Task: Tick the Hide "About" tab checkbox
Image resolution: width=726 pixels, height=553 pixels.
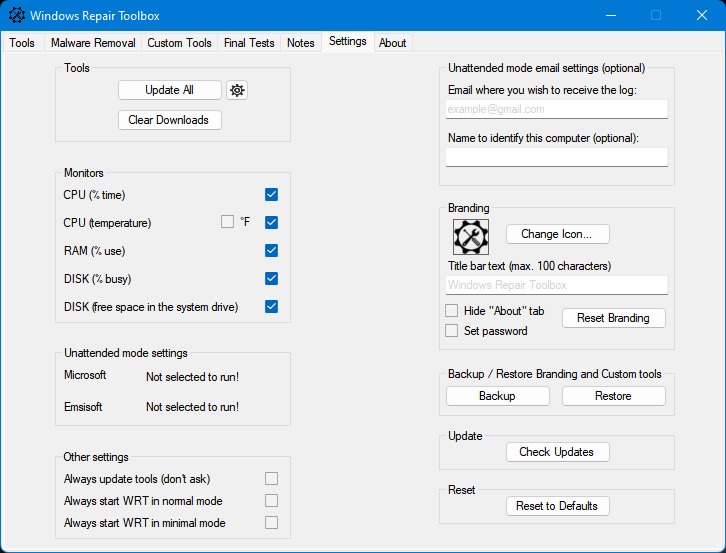Action: click(x=451, y=310)
